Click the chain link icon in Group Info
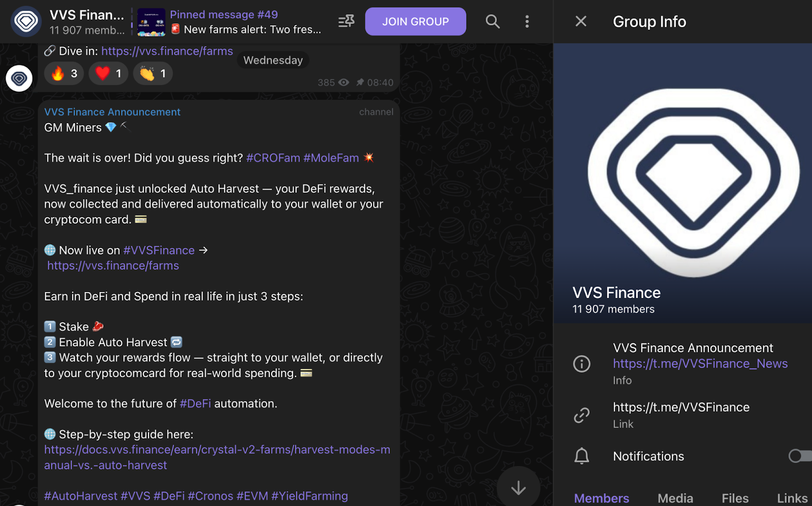The width and height of the screenshot is (812, 506). coord(582,415)
